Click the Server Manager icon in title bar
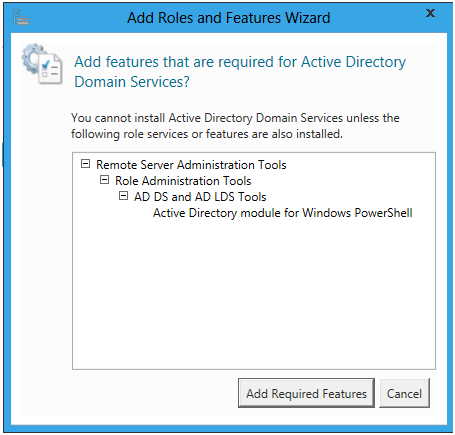Viewport: 455px width, 435px height. coord(21,17)
